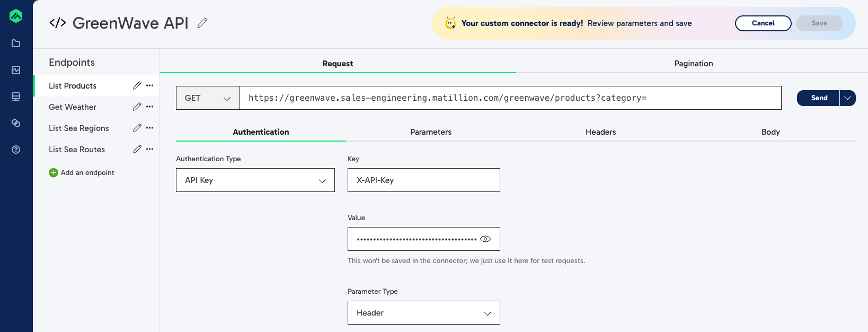Click the Cancel button
Viewport: 868px width, 332px height.
coord(763,23)
